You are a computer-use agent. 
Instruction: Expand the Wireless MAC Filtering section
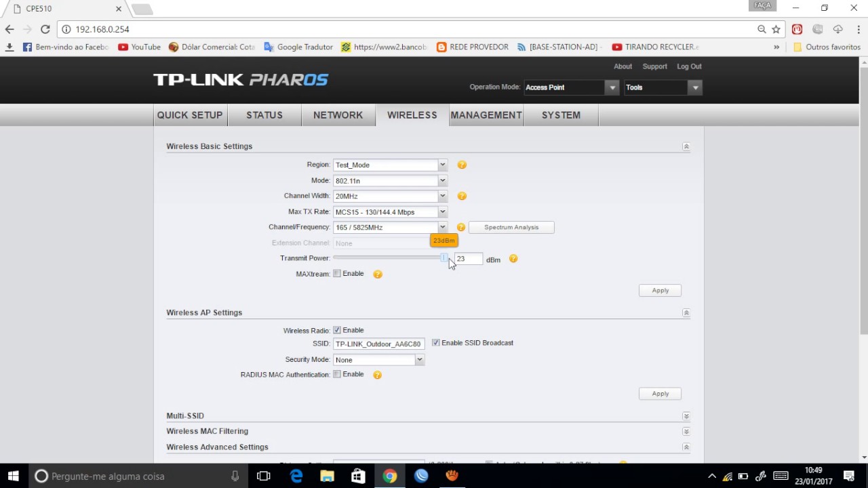click(686, 432)
